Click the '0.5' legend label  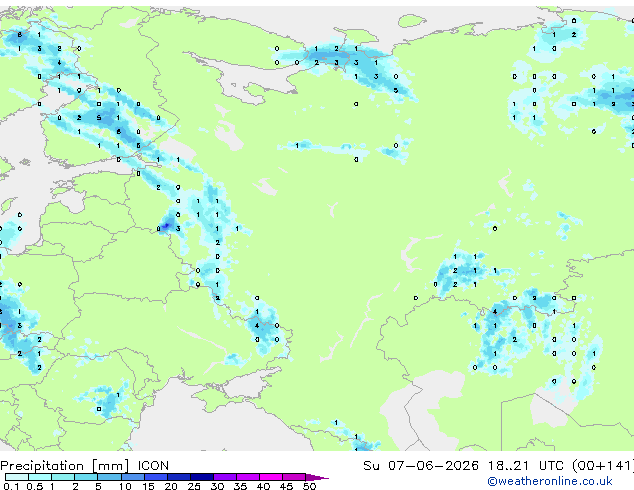(x=35, y=486)
